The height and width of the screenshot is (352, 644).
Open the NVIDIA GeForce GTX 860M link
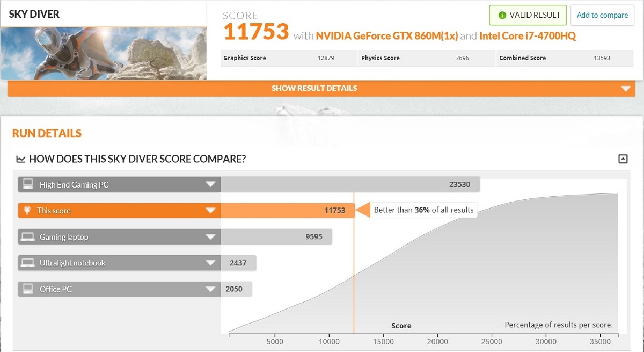click(386, 36)
